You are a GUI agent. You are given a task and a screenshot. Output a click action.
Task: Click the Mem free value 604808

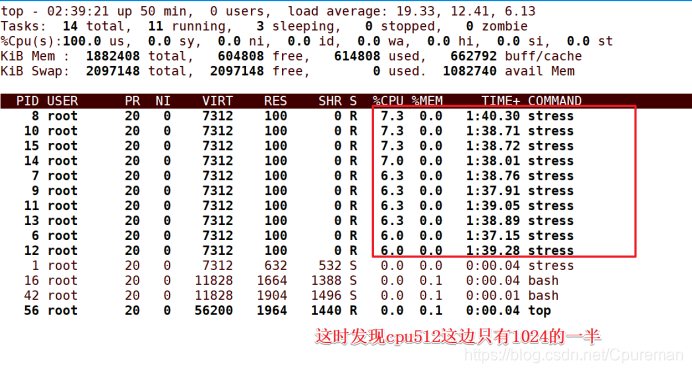(x=241, y=56)
